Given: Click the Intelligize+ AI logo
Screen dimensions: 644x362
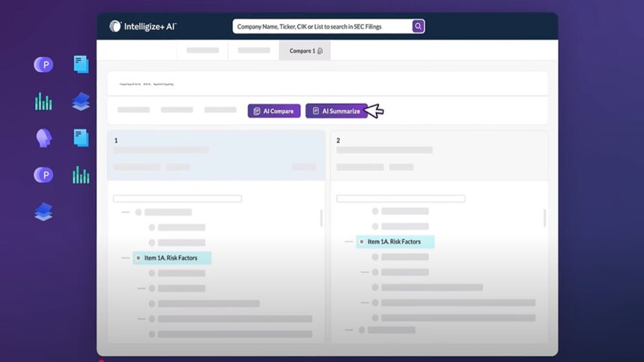Looking at the screenshot, I should tap(143, 26).
